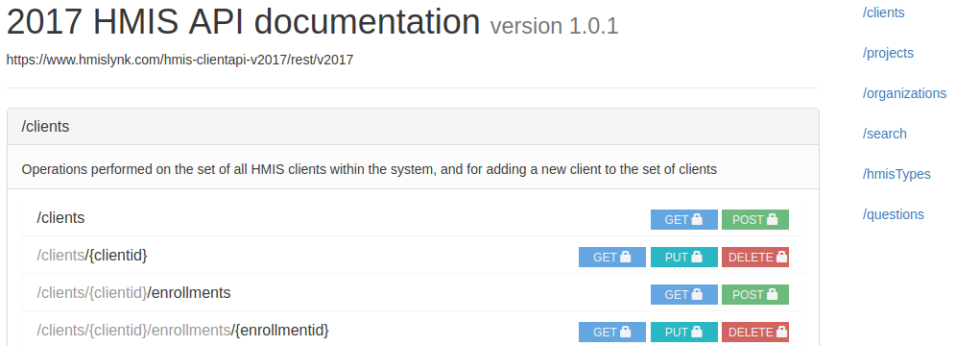Click lock icon on {clientid} DELETE button
The height and width of the screenshot is (346, 980).
(x=781, y=257)
